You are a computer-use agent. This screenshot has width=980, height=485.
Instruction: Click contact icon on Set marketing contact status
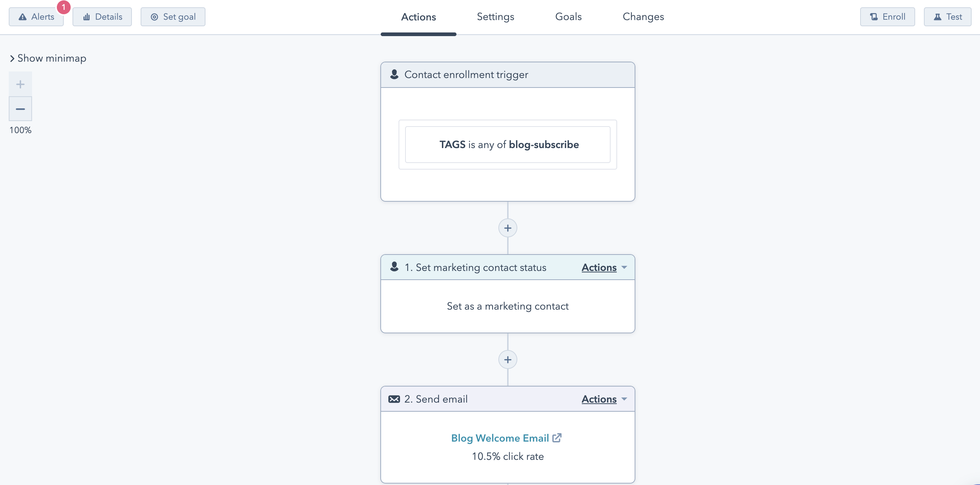394,267
